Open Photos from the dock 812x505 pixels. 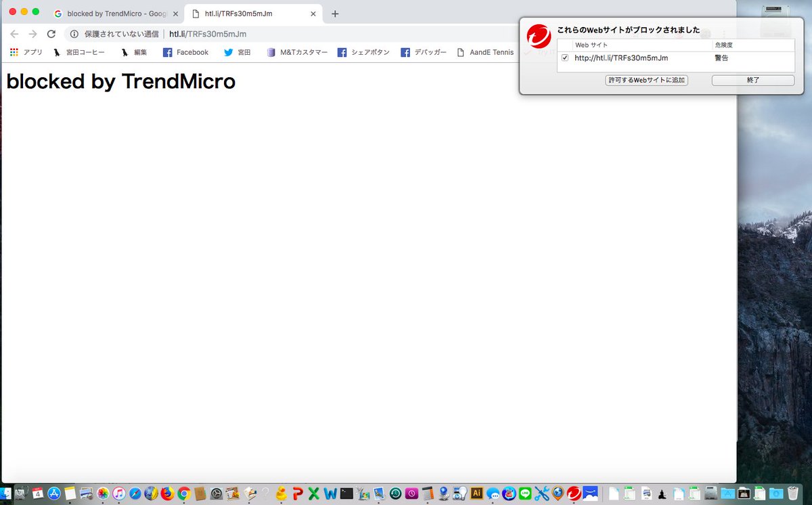(103, 493)
